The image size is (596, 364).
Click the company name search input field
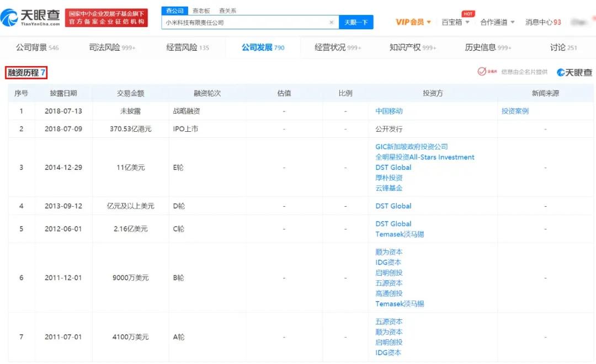coord(243,22)
